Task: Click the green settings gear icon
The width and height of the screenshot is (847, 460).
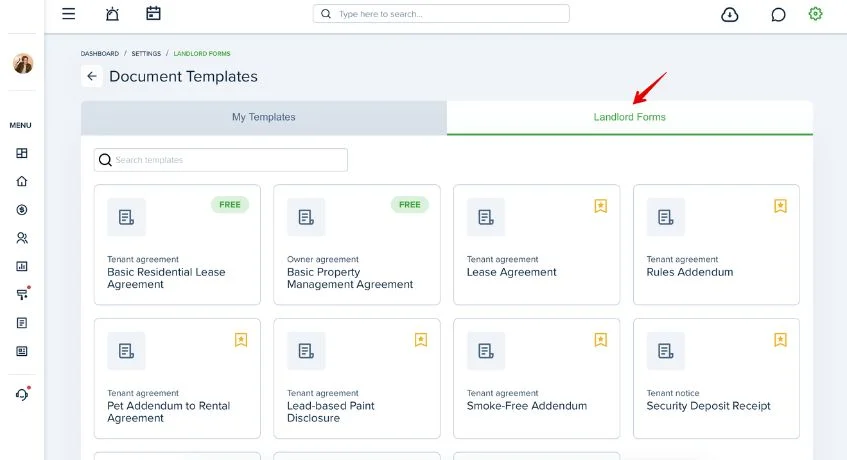Action: 815,13
